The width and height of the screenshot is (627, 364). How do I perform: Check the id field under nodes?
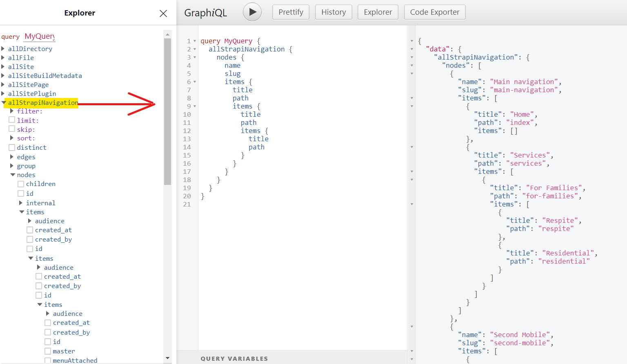pos(21,193)
